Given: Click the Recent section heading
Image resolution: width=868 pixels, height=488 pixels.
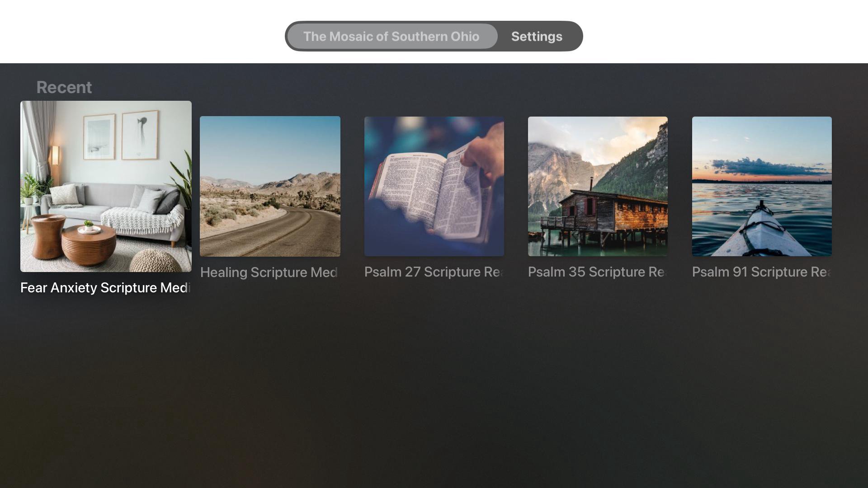Looking at the screenshot, I should 64,87.
